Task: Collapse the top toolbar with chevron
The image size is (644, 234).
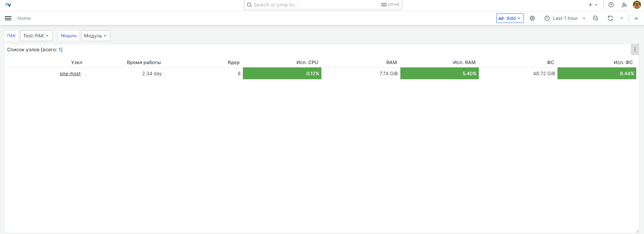Action: pyautogui.click(x=636, y=18)
